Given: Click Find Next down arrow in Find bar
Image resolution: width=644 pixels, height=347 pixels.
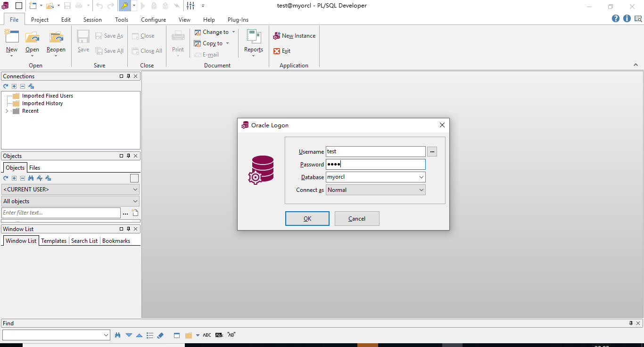Looking at the screenshot, I should coord(129,335).
